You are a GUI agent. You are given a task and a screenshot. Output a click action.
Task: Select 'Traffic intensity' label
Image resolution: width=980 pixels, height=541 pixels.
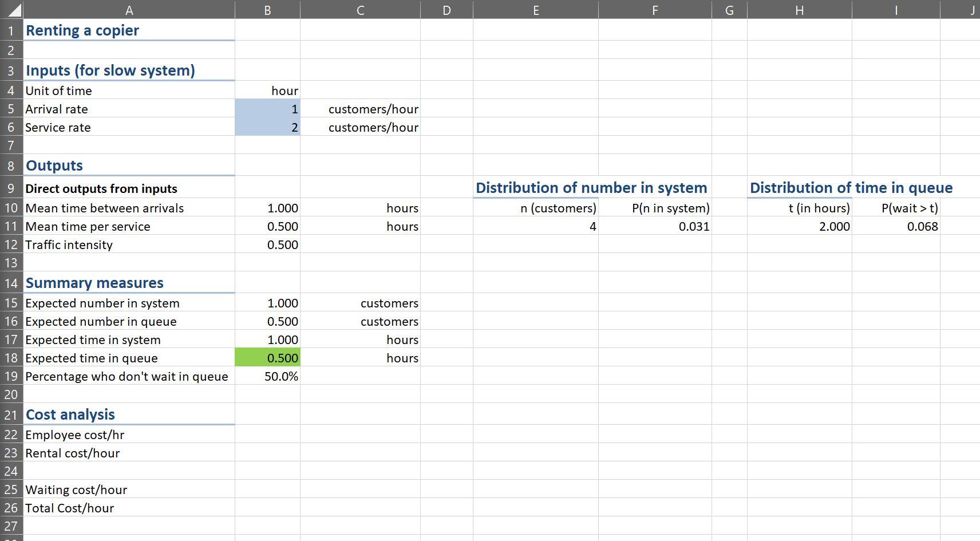pyautogui.click(x=129, y=244)
